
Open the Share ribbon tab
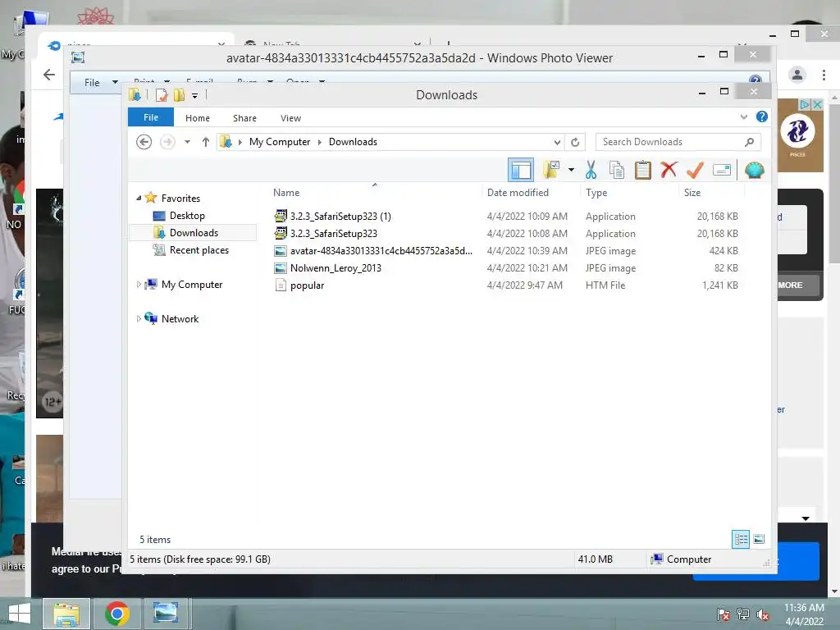[x=244, y=118]
